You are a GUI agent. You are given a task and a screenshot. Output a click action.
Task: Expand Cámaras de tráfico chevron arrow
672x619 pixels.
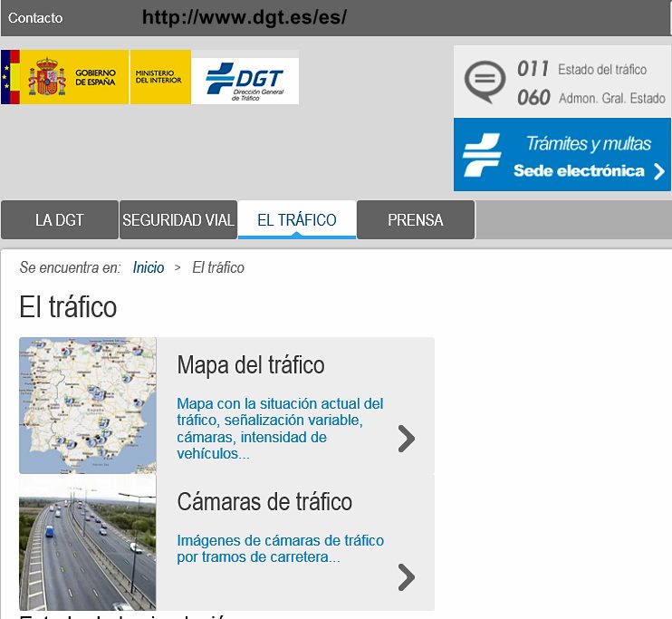407,576
